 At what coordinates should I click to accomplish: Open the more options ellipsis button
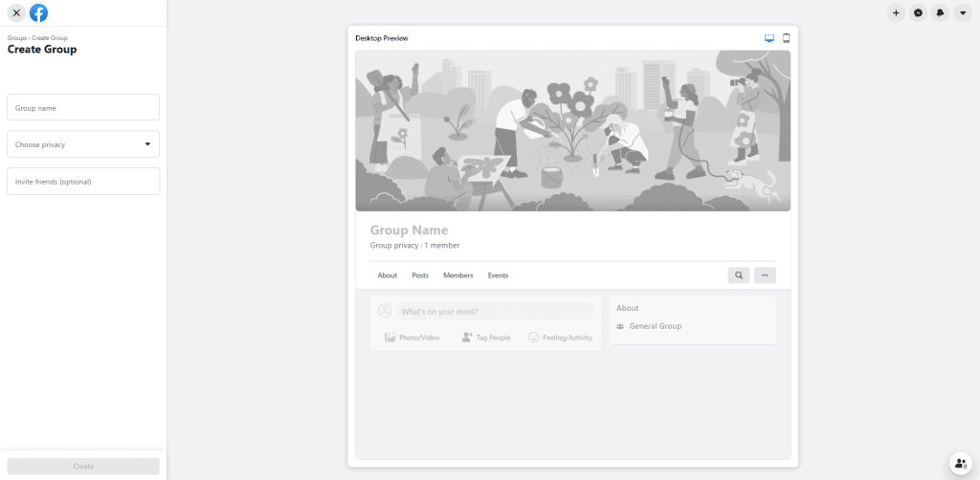[765, 275]
